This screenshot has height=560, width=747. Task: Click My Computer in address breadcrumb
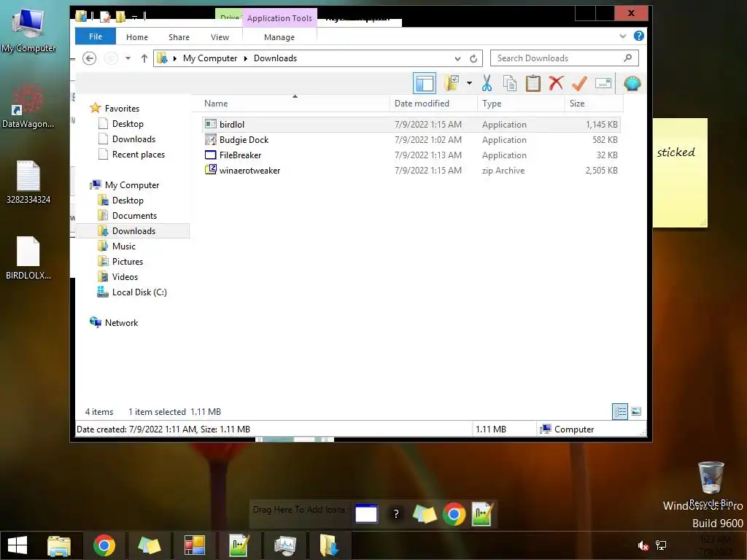pyautogui.click(x=209, y=58)
